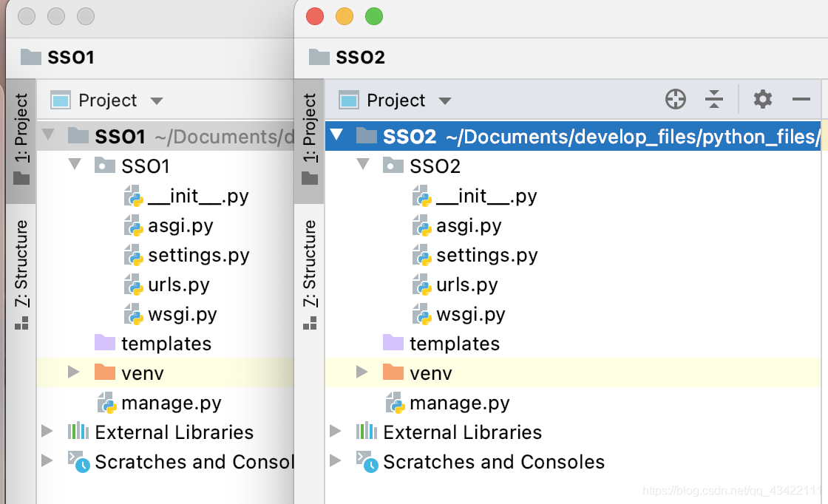Click the collapse all icon in SSO2 toolbar
828x504 pixels.
pyautogui.click(x=714, y=99)
